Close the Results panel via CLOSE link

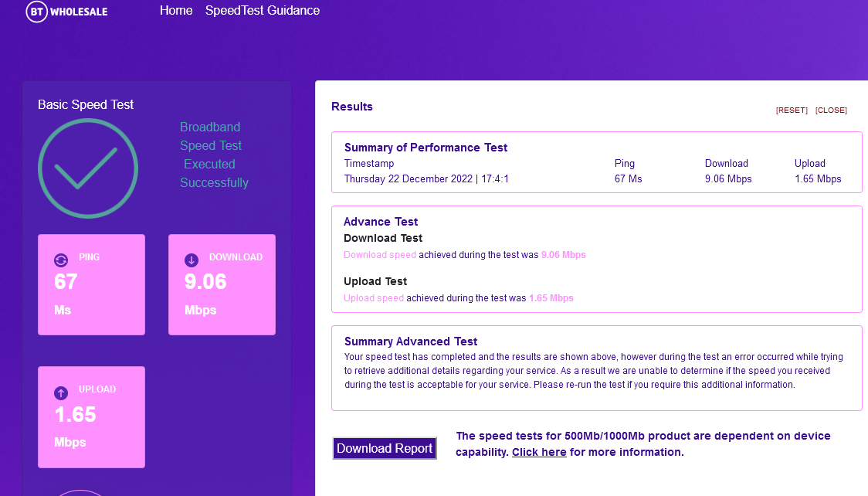[831, 110]
